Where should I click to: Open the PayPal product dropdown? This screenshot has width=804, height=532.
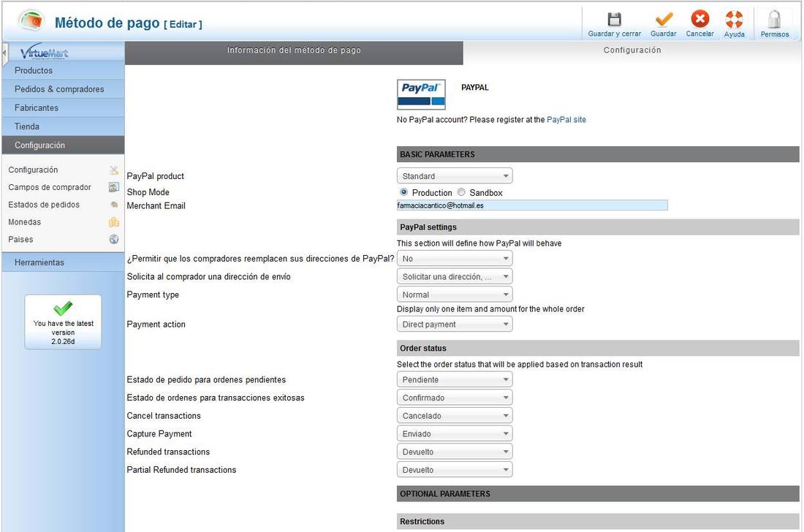(x=455, y=176)
